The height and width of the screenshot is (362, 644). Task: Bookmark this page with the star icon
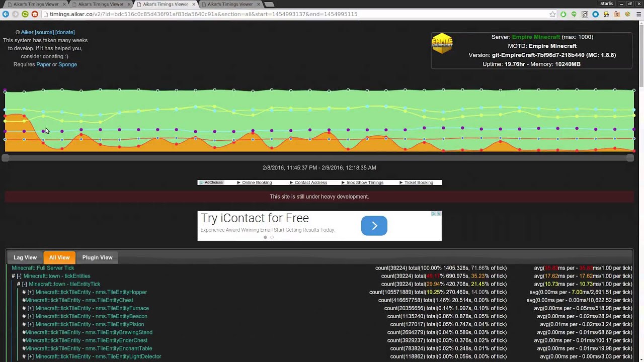[552, 14]
